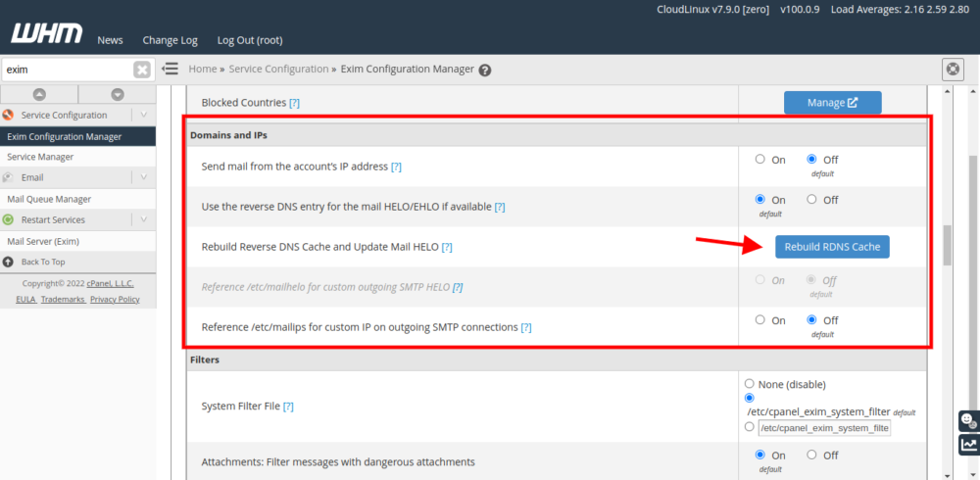Open help for /etc/mailhelo reference option

pyautogui.click(x=458, y=287)
